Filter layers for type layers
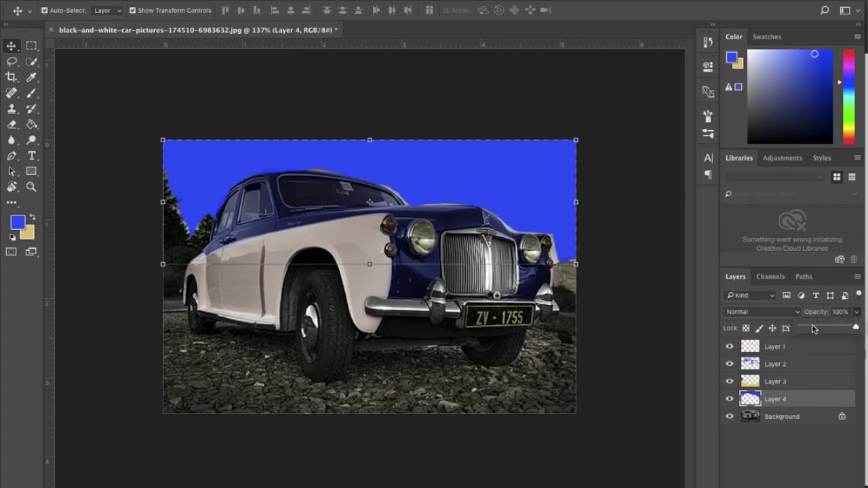 click(x=816, y=296)
